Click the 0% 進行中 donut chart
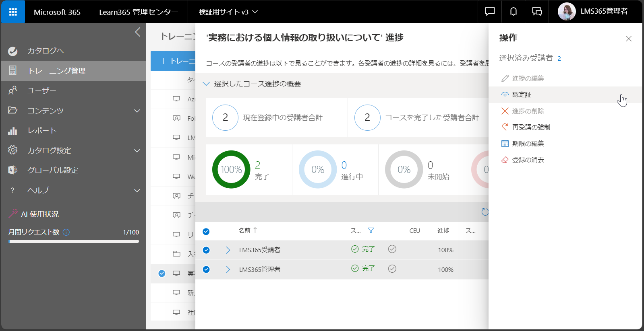Image resolution: width=644 pixels, height=331 pixels. [x=318, y=169]
